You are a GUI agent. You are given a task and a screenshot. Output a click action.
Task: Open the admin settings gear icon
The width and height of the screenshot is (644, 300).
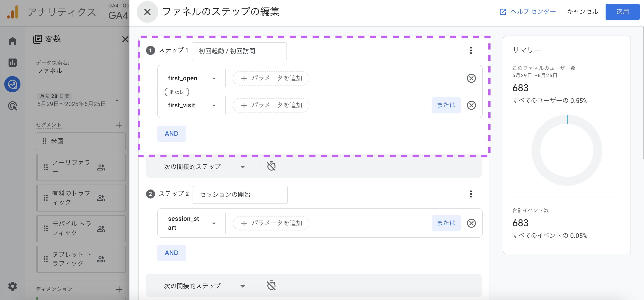13,286
